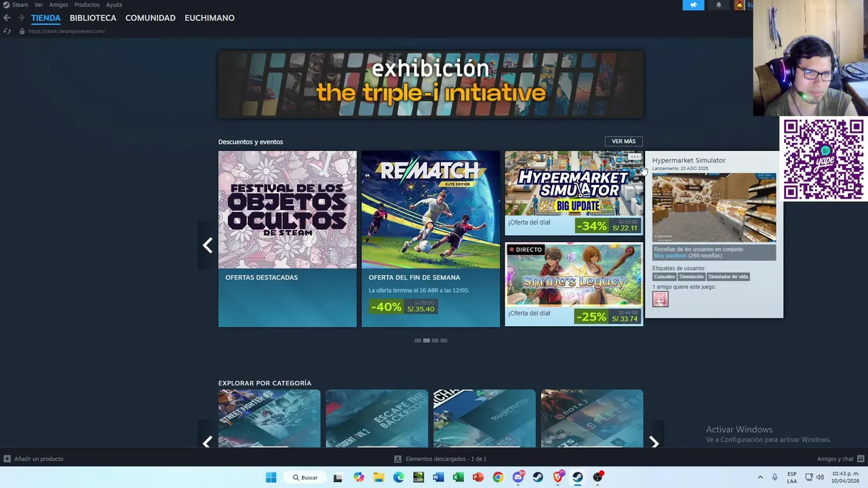868x488 pixels.
Task: Click the store.steampowered.com URL
Action: 66,31
